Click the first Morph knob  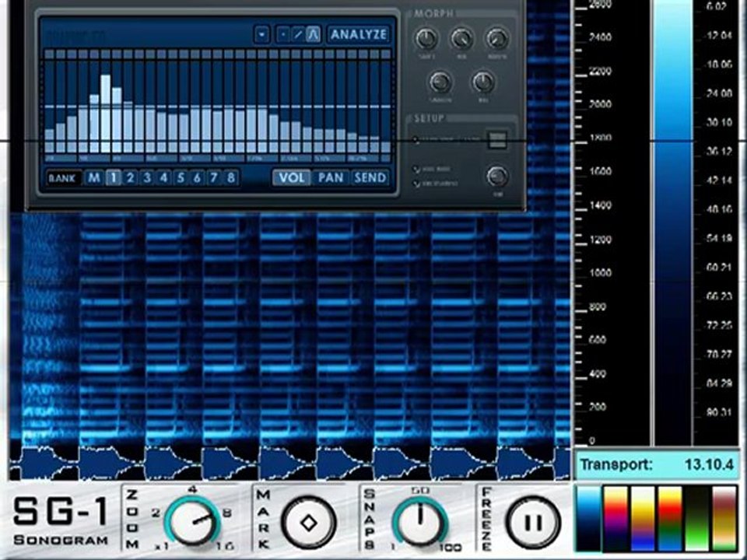(426, 39)
